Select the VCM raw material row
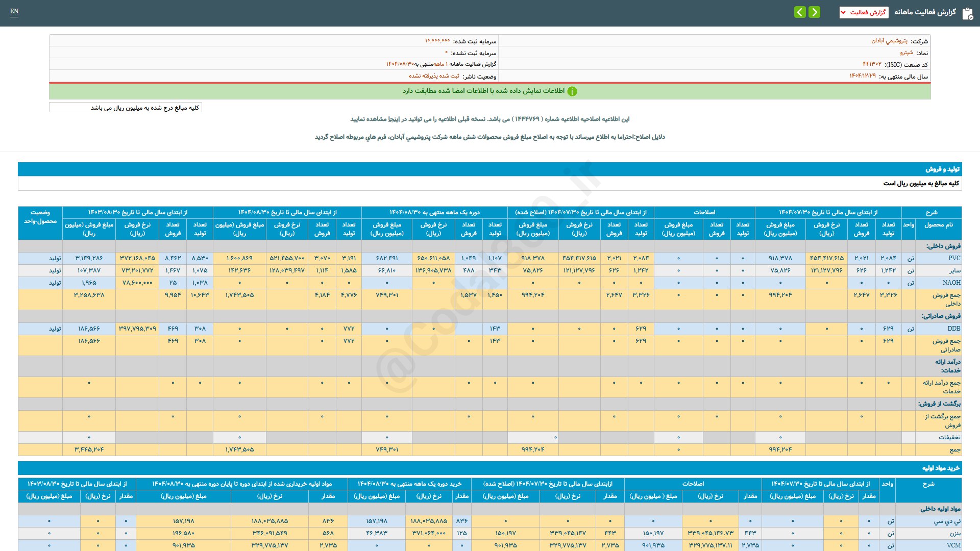Image resolution: width=980 pixels, height=551 pixels. 953,545
